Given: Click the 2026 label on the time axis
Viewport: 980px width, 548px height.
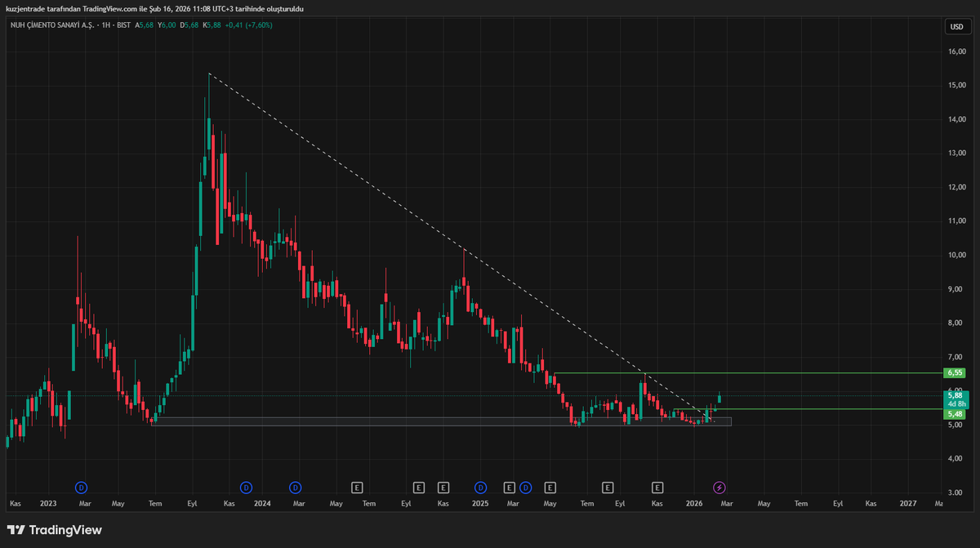Looking at the screenshot, I should [x=694, y=505].
